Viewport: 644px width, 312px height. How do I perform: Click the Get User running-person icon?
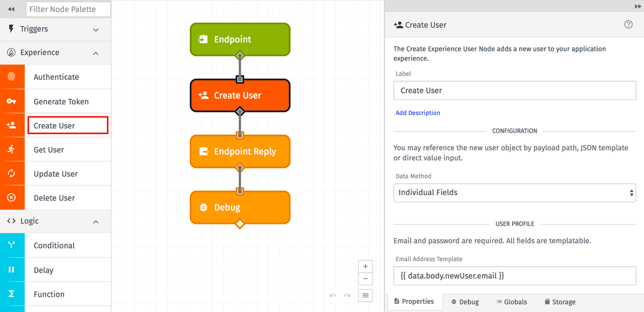(11, 149)
